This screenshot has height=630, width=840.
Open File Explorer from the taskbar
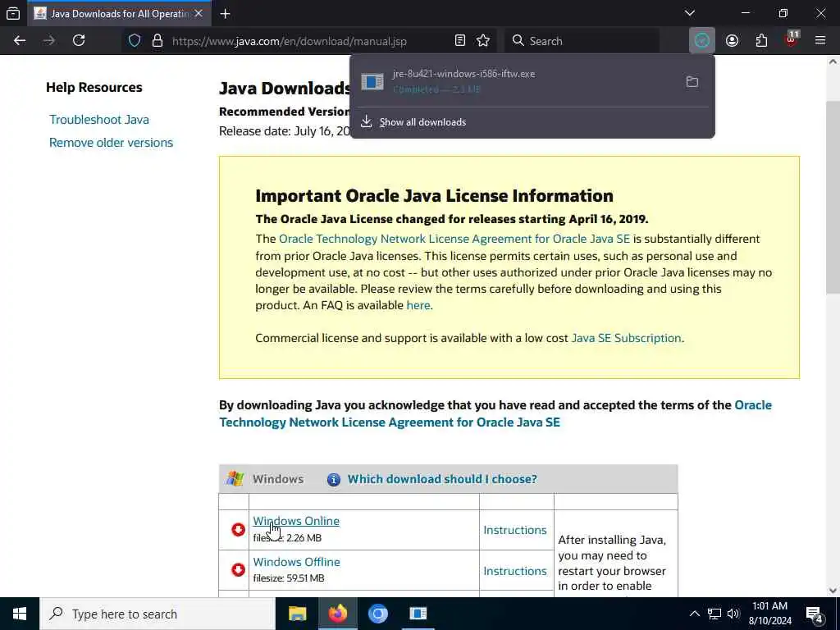[x=297, y=614]
